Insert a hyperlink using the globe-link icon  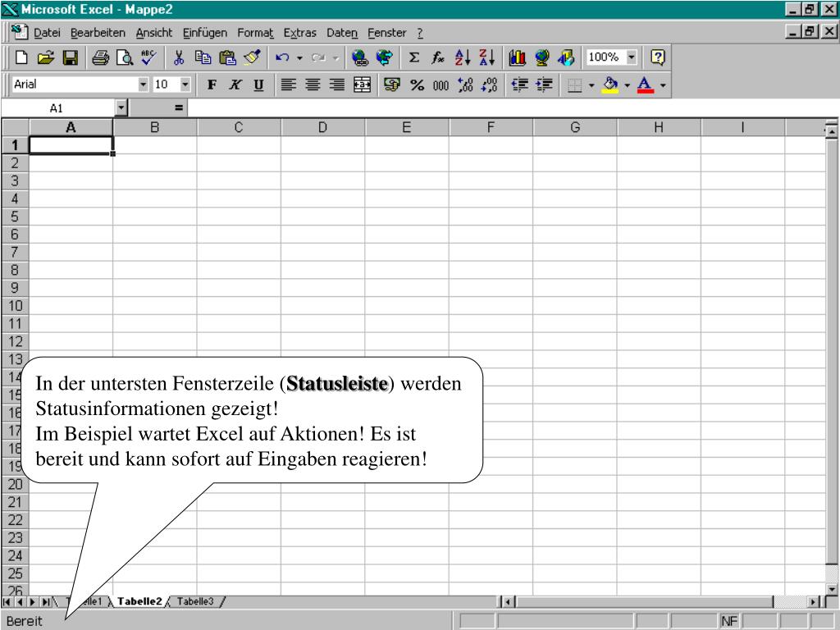pyautogui.click(x=360, y=57)
